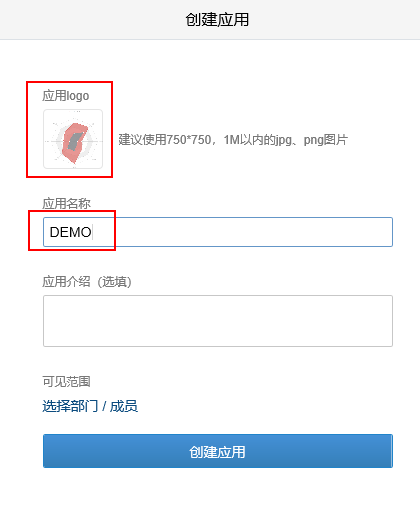Click the 应用介绍 (选填) label
The height and width of the screenshot is (516, 420).
tap(87, 282)
